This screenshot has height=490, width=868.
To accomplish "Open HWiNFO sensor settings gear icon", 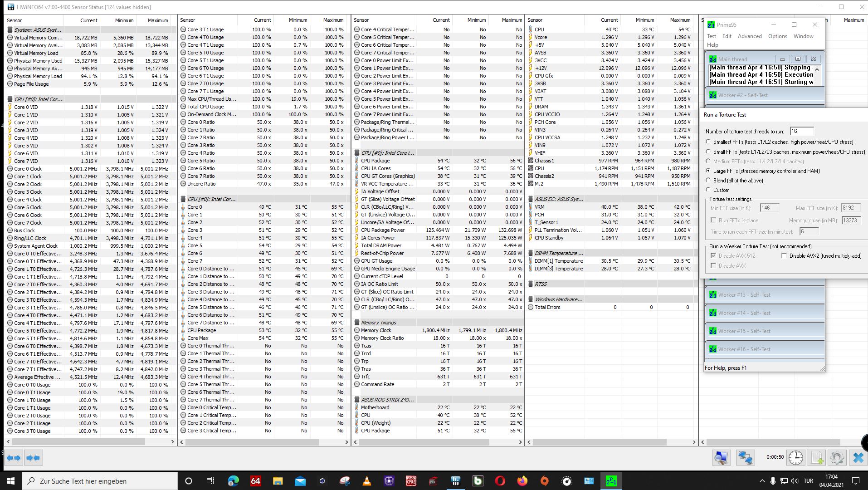I will (x=837, y=457).
